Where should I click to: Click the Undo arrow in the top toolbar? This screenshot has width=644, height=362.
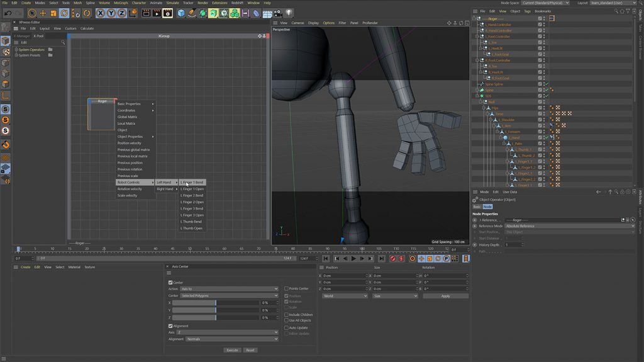8,13
